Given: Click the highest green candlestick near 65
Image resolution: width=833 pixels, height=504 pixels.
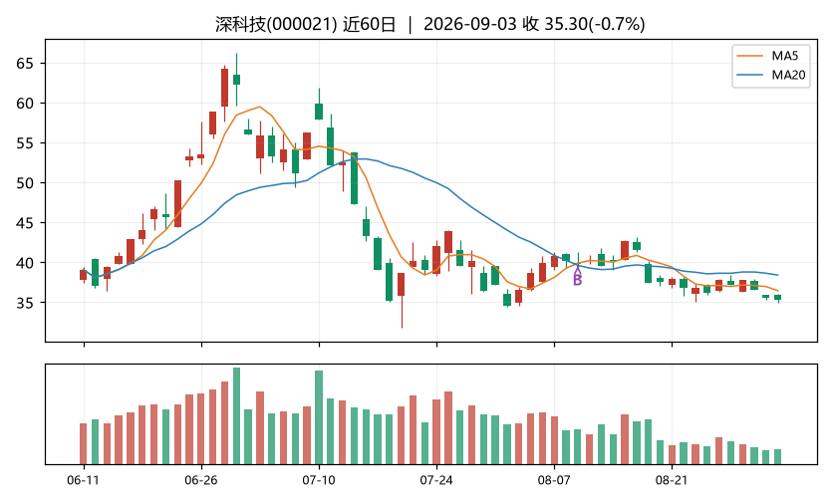Looking at the screenshot, I should pos(236,80).
